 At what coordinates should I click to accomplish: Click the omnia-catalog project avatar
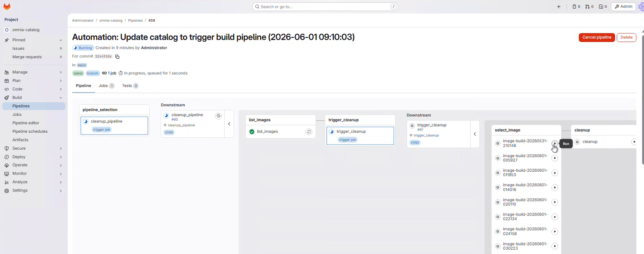(x=7, y=30)
